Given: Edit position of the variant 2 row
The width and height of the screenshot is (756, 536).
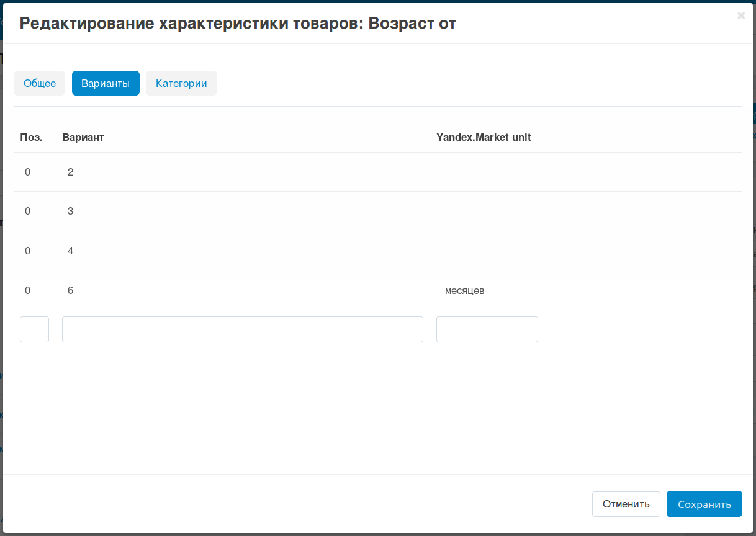Looking at the screenshot, I should [28, 172].
